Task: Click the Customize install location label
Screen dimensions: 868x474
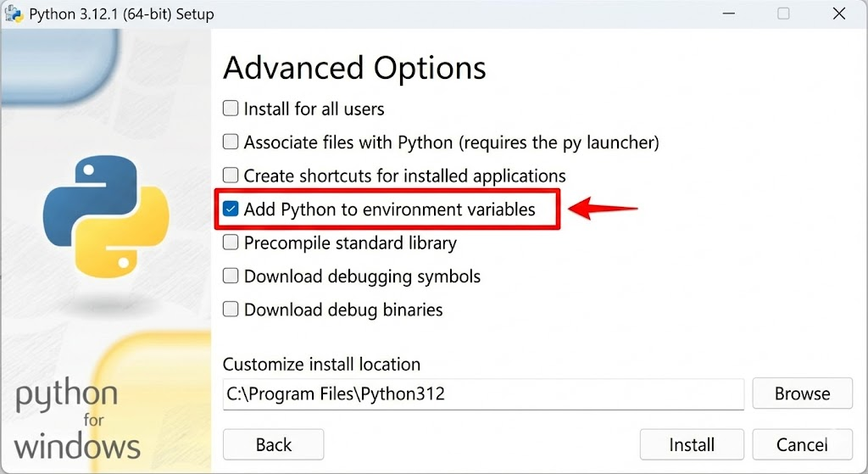Action: tap(321, 365)
